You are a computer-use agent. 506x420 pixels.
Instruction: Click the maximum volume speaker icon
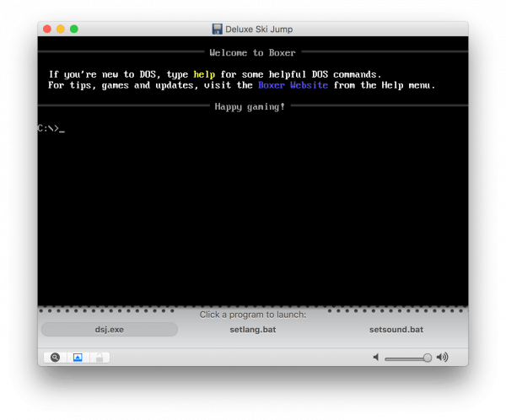(x=442, y=357)
